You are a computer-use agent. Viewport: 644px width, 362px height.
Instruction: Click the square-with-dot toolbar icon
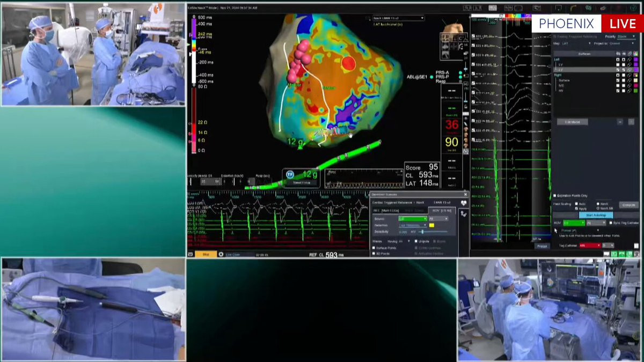[x=559, y=8]
